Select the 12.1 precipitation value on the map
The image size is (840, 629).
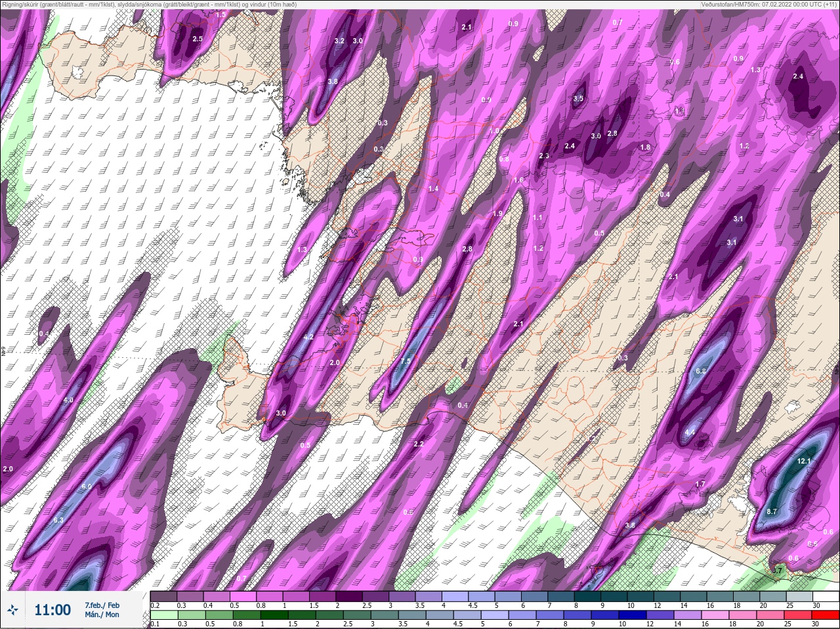(804, 462)
